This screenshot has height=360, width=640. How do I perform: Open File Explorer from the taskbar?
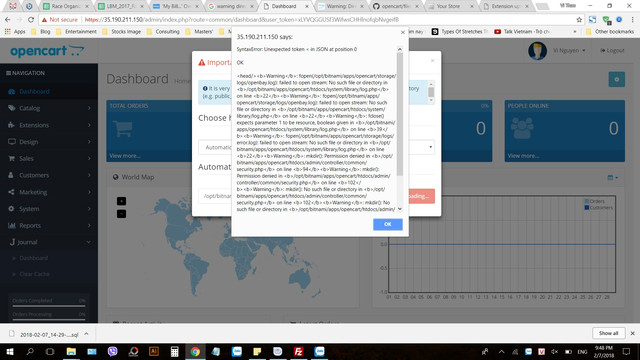point(71,351)
